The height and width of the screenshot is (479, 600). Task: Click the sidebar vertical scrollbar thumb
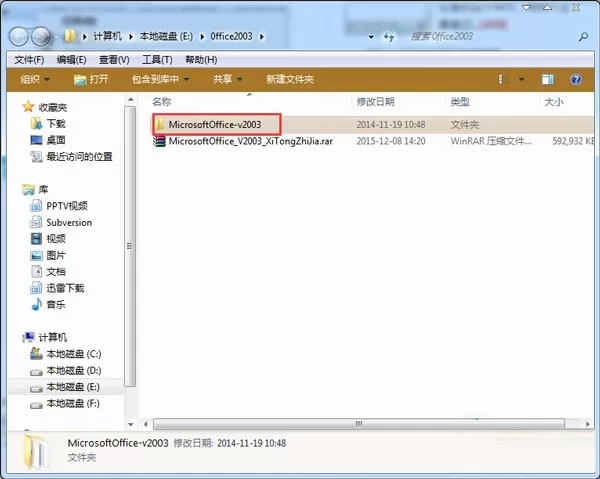pos(130,246)
